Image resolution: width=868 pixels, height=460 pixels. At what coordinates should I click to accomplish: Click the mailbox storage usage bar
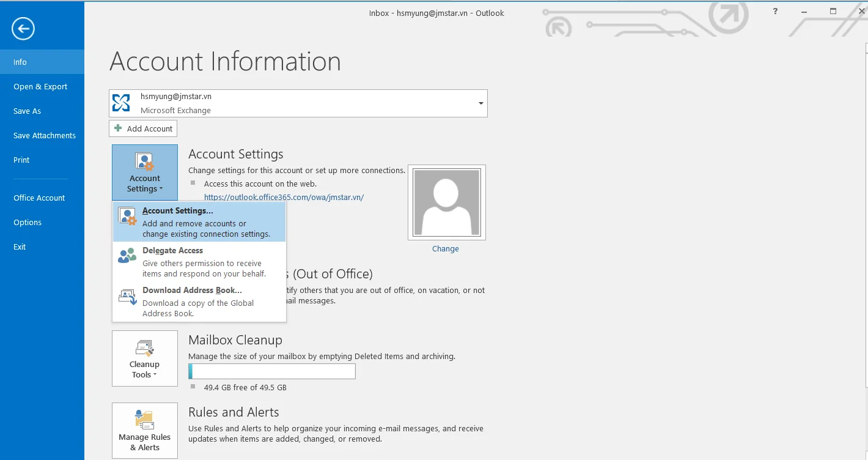coord(272,371)
